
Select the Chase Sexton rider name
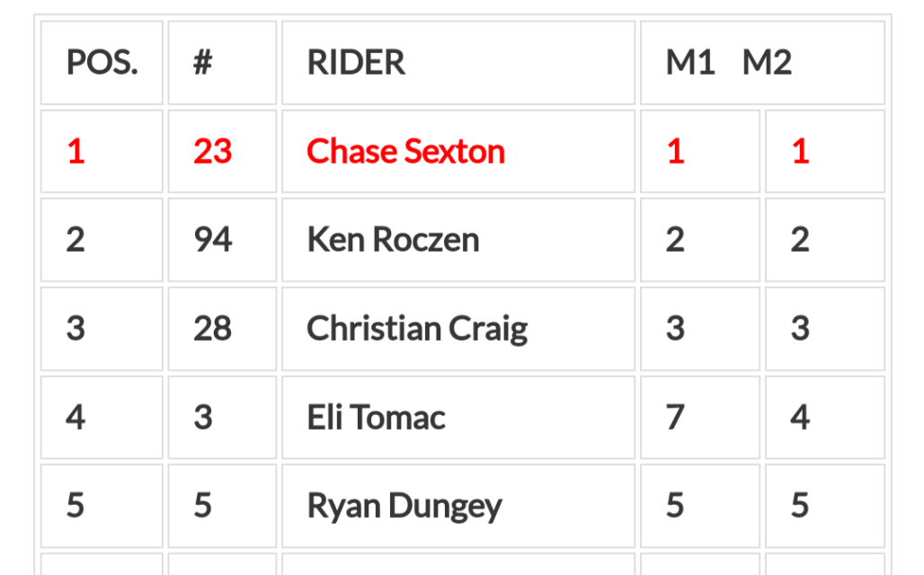click(x=405, y=152)
